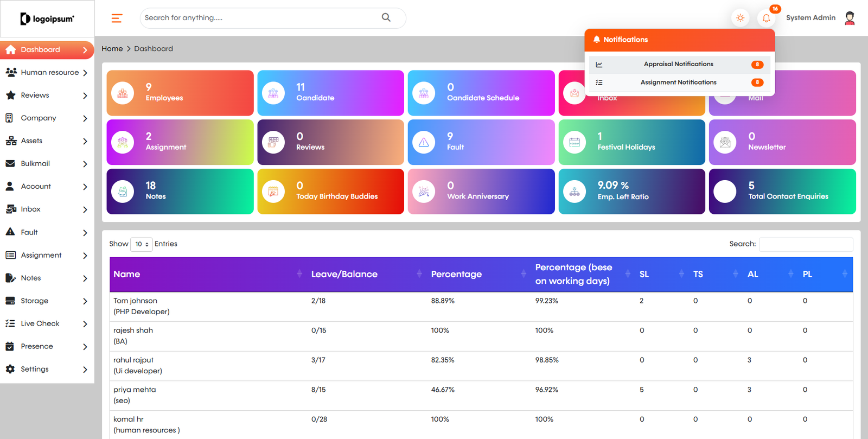Toggle the sun light/dark theme icon

740,18
